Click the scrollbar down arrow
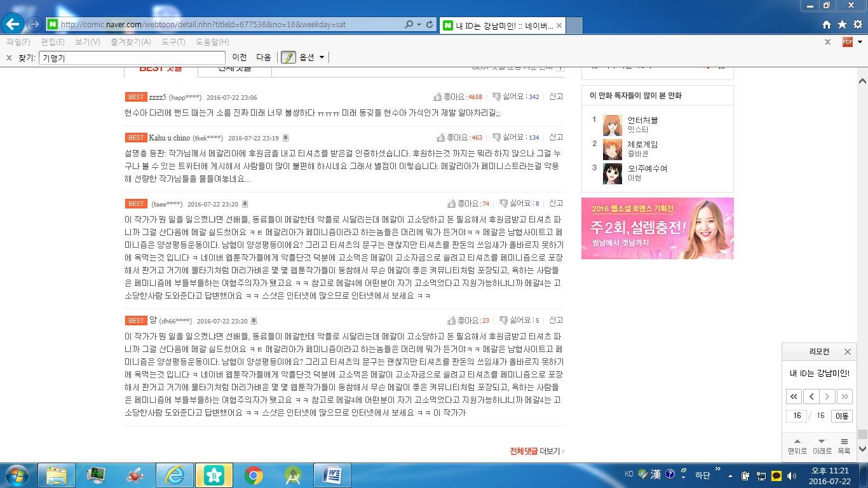The height and width of the screenshot is (488, 868). (x=862, y=449)
